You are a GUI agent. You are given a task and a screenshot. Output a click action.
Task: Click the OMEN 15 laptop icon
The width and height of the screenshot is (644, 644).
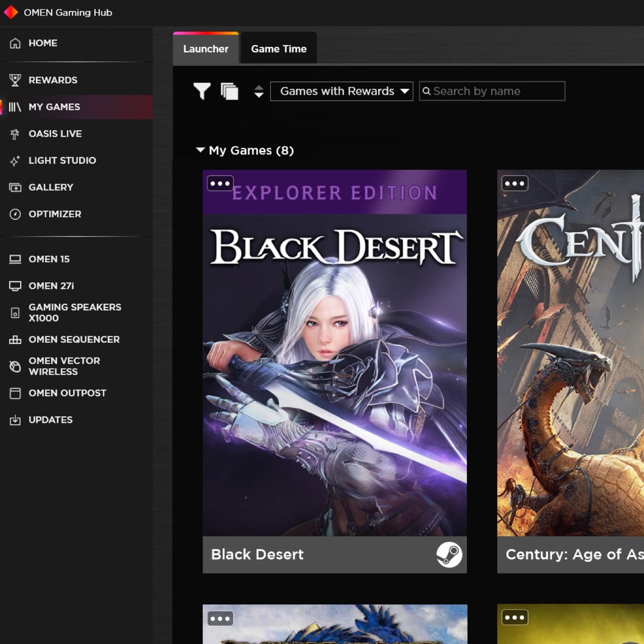[15, 259]
